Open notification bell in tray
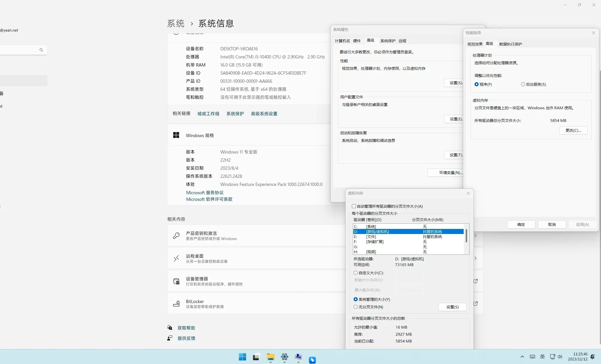601x364 pixels. (592, 357)
